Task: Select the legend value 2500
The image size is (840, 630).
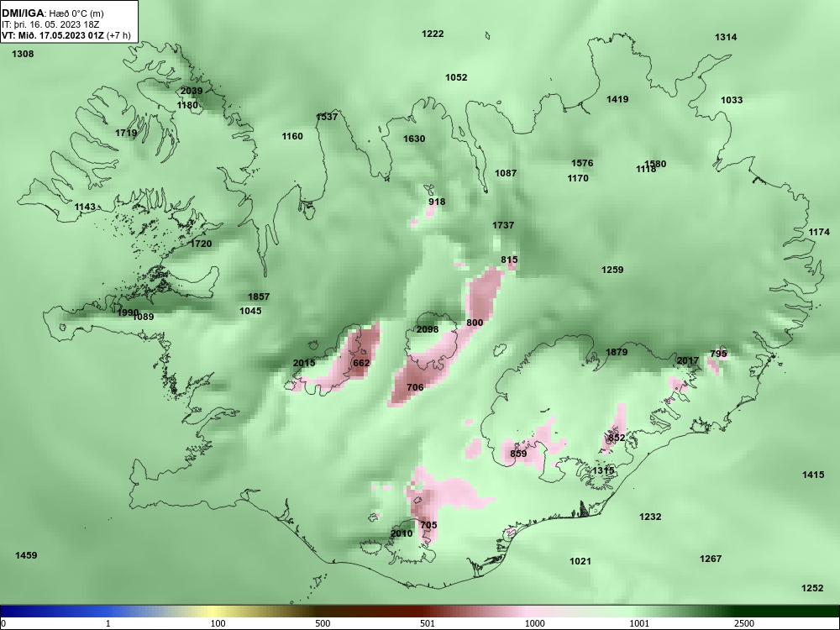Action: coord(744,623)
